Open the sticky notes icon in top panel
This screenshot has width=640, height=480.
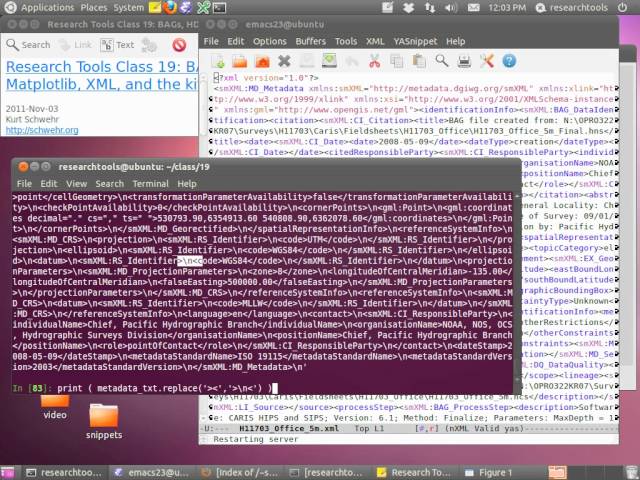click(x=155, y=7)
